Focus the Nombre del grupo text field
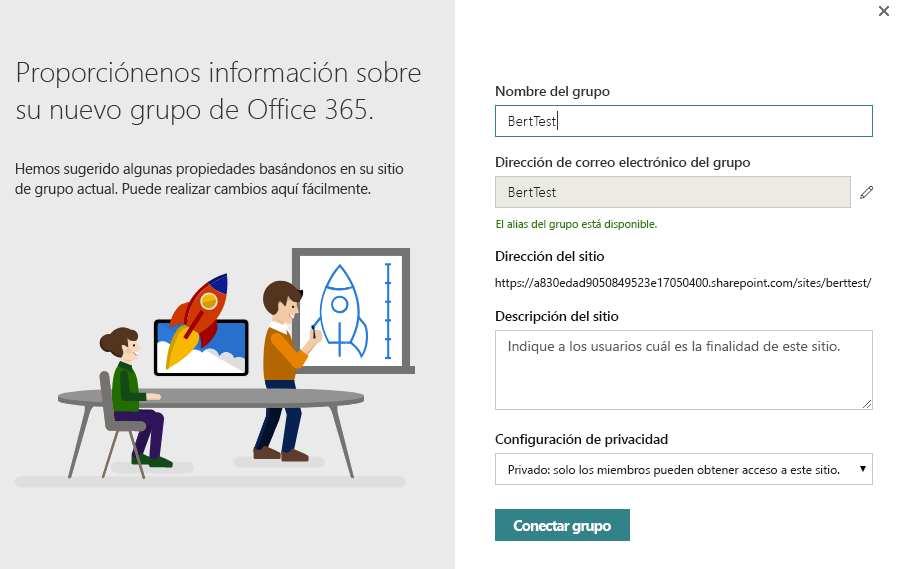904x569 pixels. tap(683, 121)
